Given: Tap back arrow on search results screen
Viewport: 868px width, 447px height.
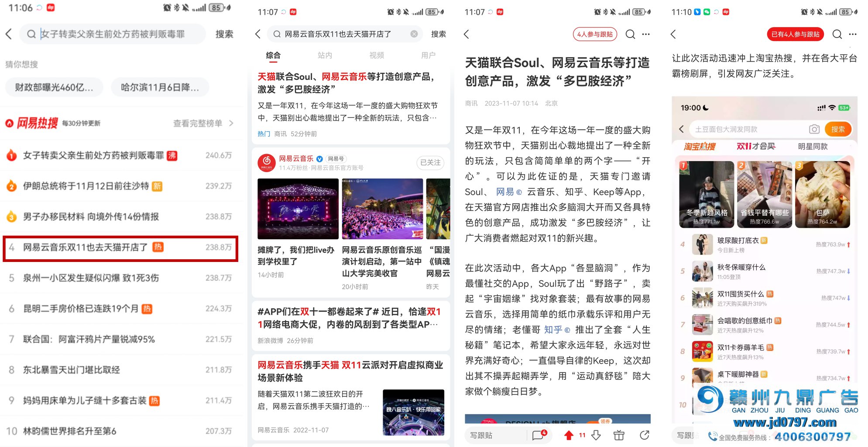Looking at the screenshot, I should point(258,34).
